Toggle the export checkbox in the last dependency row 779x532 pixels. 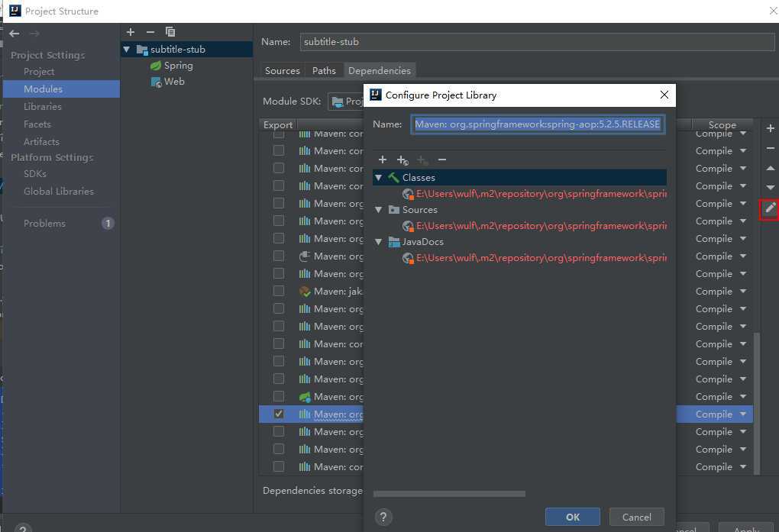pyautogui.click(x=279, y=466)
